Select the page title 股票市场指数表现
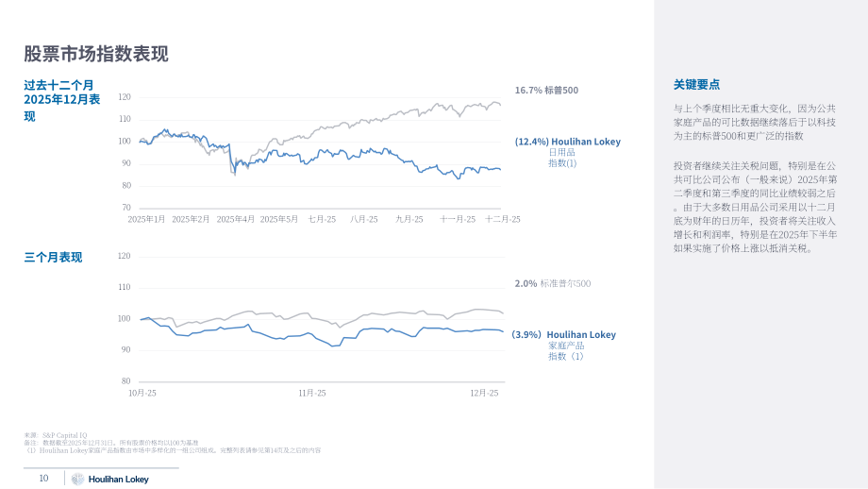 (x=96, y=54)
